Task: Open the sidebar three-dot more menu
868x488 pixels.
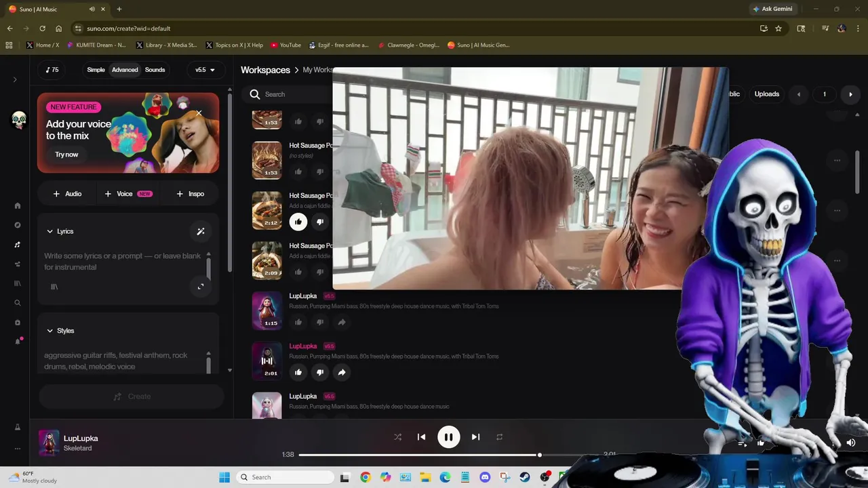Action: point(18,448)
